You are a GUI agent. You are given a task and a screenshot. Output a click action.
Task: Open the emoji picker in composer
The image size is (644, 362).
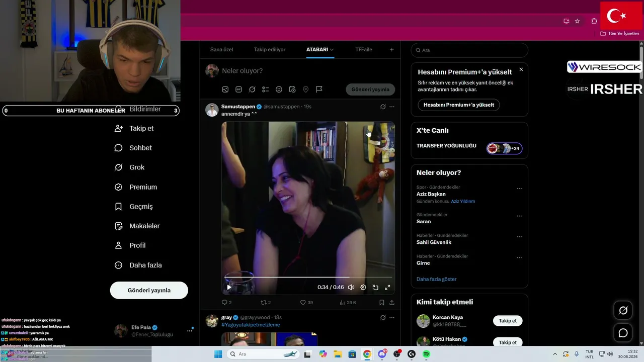point(279,89)
